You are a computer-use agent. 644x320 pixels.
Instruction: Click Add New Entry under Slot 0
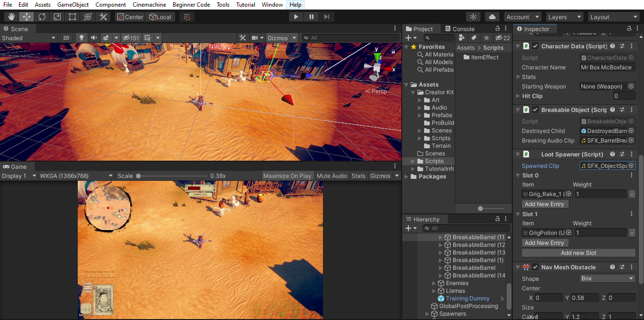coord(545,204)
